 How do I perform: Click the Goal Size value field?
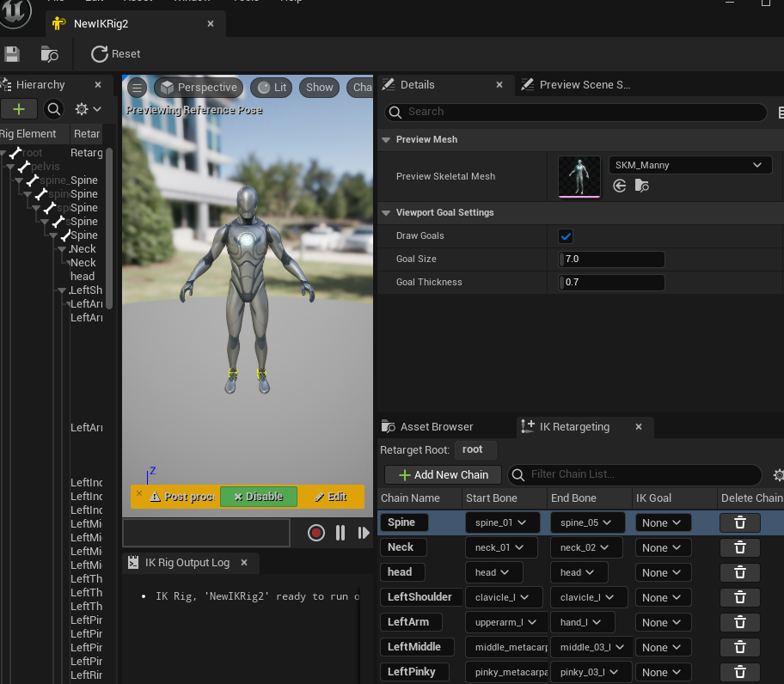coord(611,260)
